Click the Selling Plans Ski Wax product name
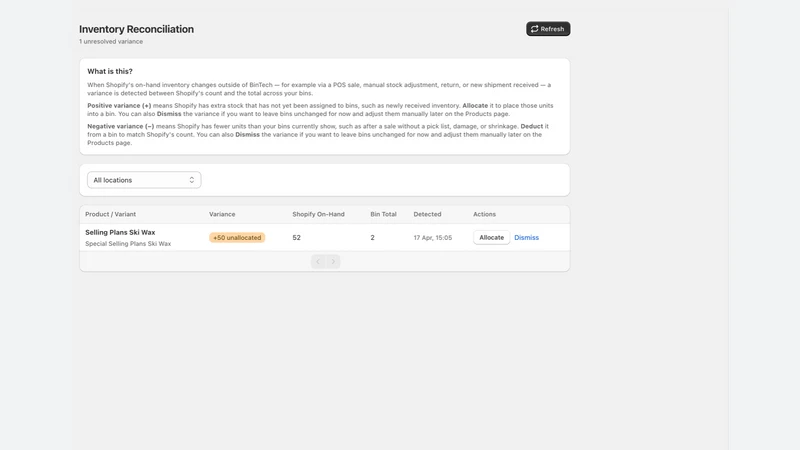This screenshot has height=450, width=800. tap(120, 232)
